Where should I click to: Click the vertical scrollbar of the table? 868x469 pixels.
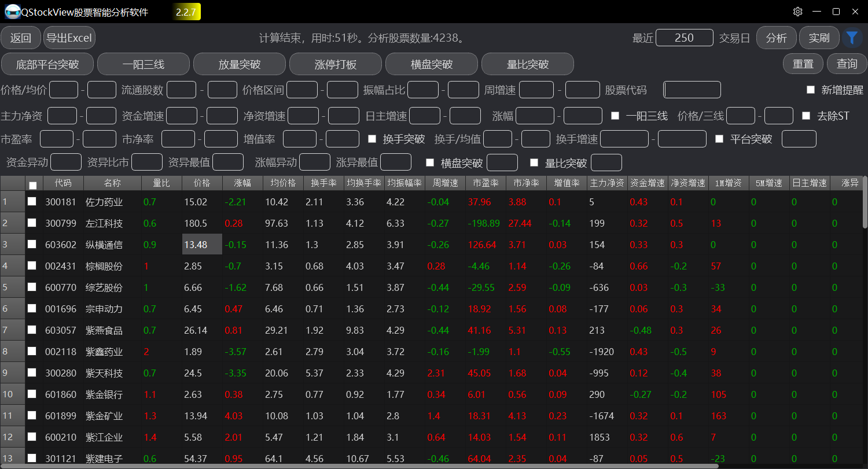tap(865, 202)
